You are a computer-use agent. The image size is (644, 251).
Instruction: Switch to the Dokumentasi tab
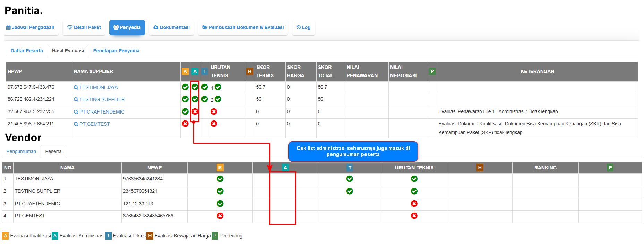171,27
